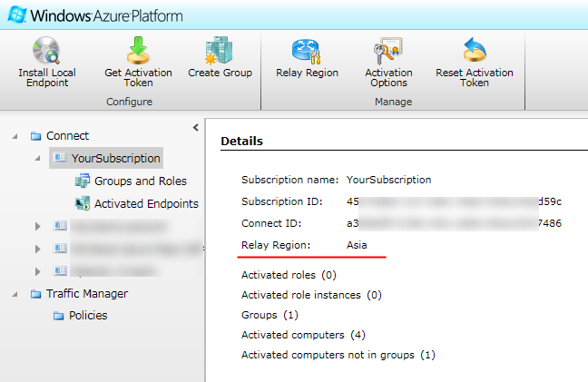Open Activation Options keys icon
This screenshot has height=382, width=588.
(x=387, y=51)
